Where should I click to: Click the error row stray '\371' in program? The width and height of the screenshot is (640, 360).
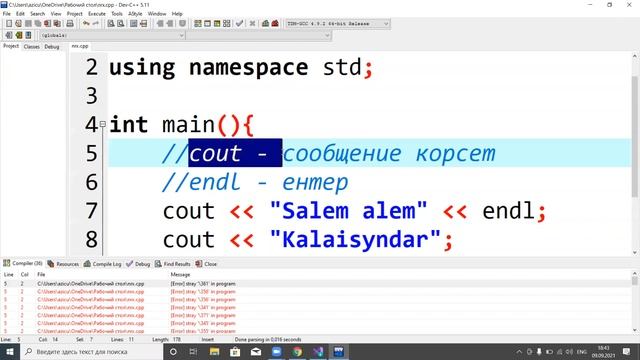coord(316,315)
